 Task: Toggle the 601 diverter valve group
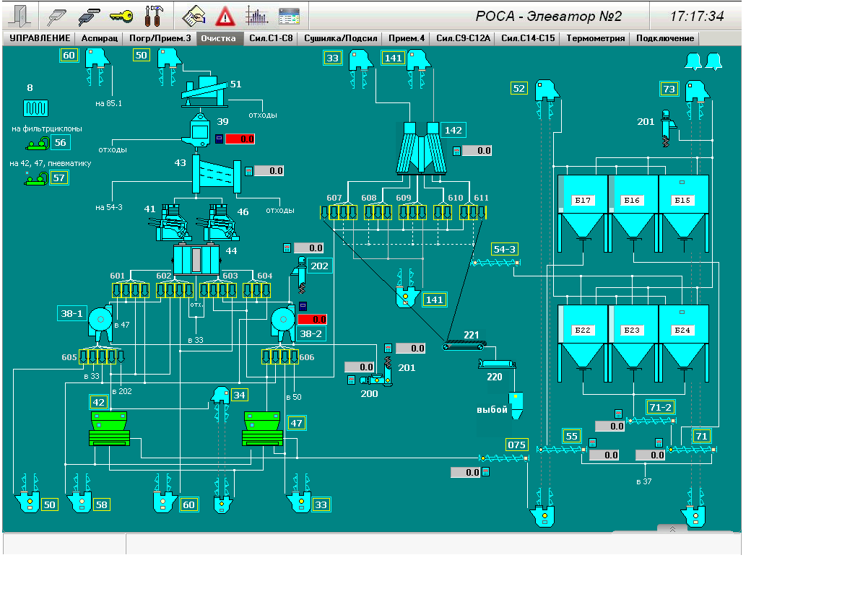131,290
